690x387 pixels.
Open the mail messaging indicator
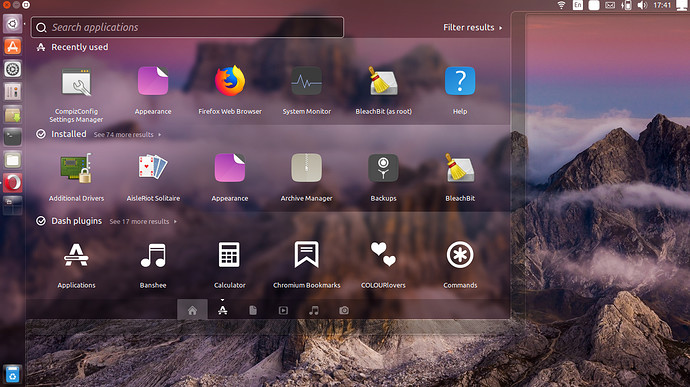[x=610, y=5]
